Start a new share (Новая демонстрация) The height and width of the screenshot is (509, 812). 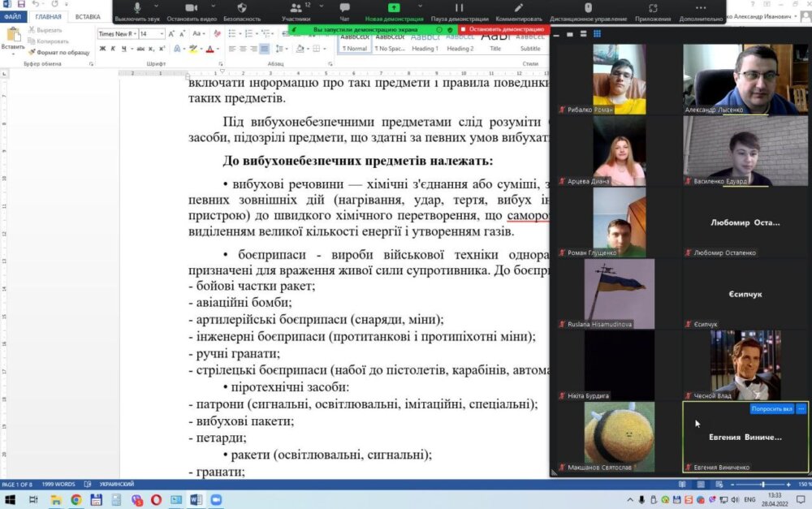(394, 11)
